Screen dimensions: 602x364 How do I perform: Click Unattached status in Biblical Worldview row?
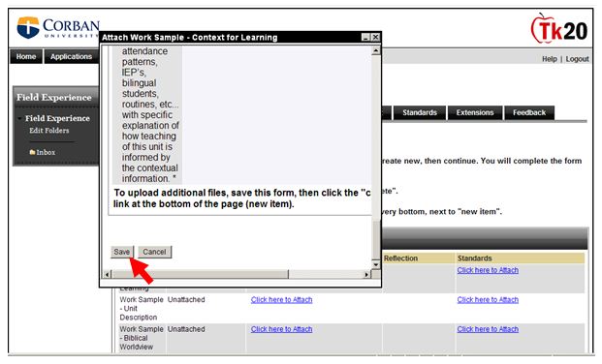click(186, 329)
